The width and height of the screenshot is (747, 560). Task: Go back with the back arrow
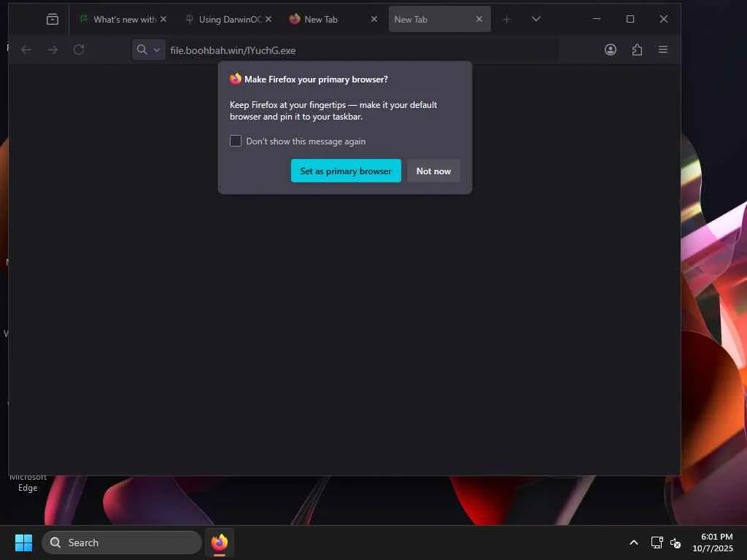click(x=26, y=50)
